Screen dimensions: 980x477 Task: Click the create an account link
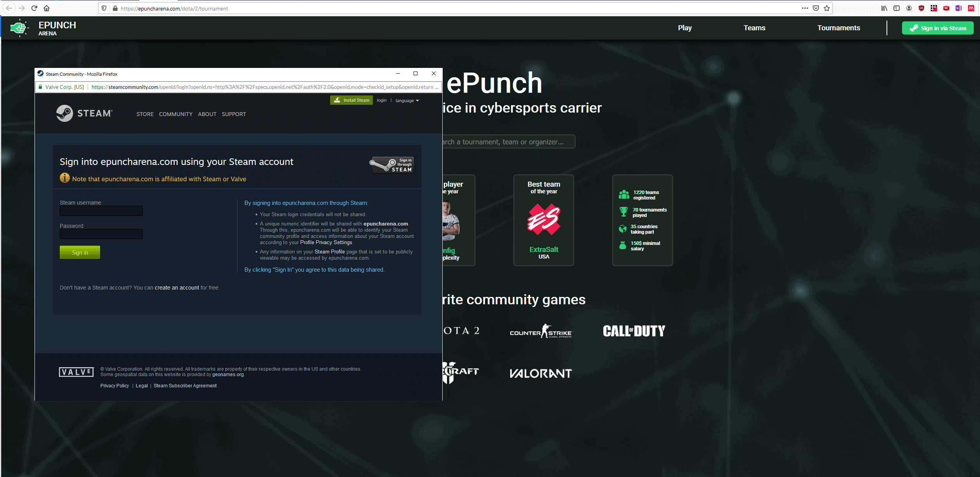click(x=177, y=288)
